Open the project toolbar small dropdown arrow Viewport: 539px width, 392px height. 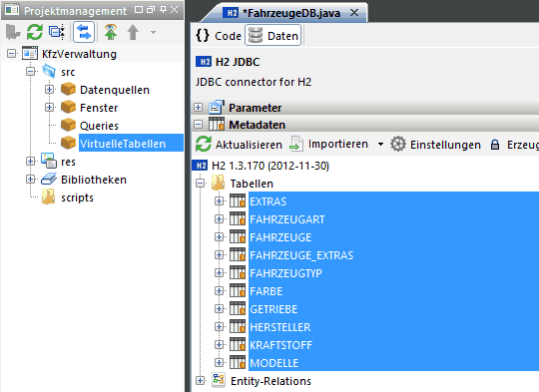153,32
